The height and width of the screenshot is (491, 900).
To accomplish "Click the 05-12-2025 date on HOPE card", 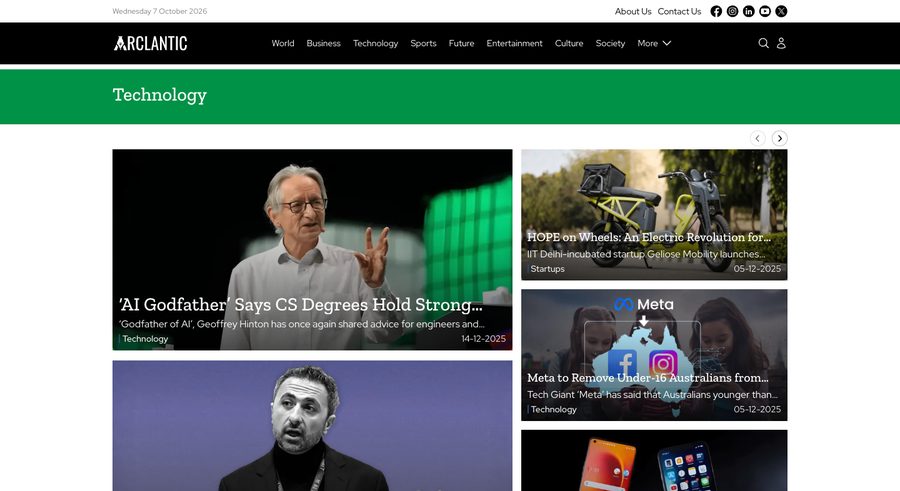I will click(757, 269).
